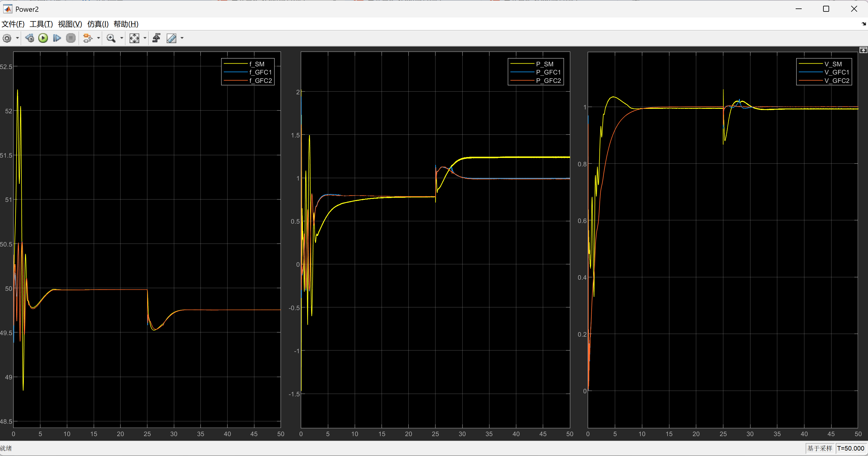Open the 帮助(H) menu
Image resolution: width=868 pixels, height=456 pixels.
(126, 24)
